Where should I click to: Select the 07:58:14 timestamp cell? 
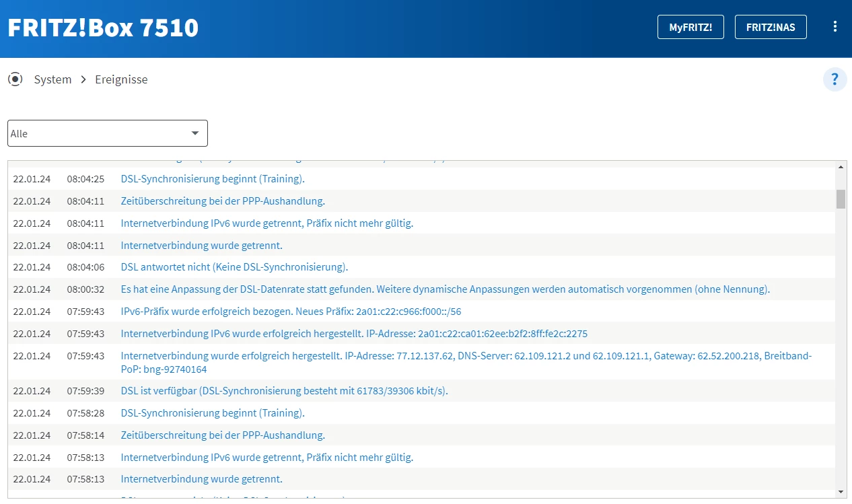(x=85, y=435)
